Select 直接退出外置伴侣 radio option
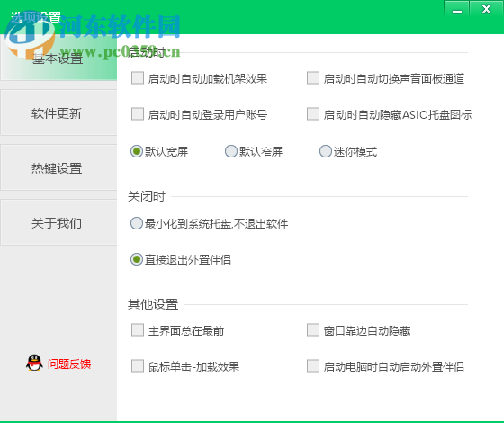The image size is (504, 423). click(x=137, y=259)
